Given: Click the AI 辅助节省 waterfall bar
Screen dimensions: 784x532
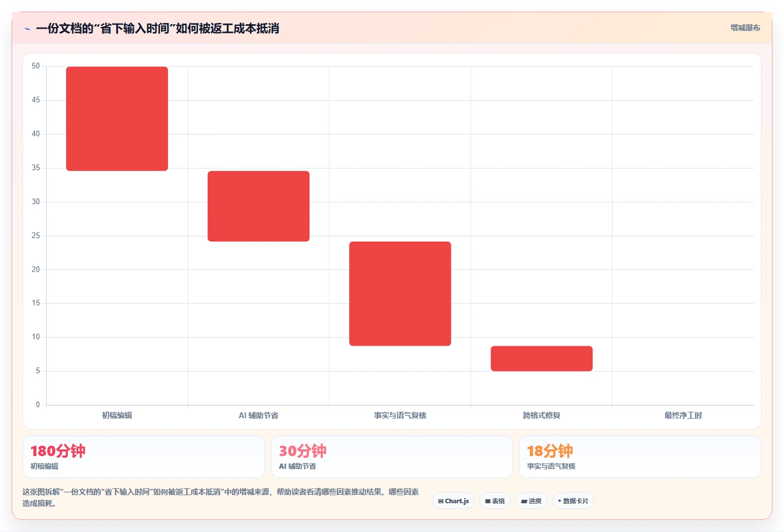Looking at the screenshot, I should pos(258,206).
